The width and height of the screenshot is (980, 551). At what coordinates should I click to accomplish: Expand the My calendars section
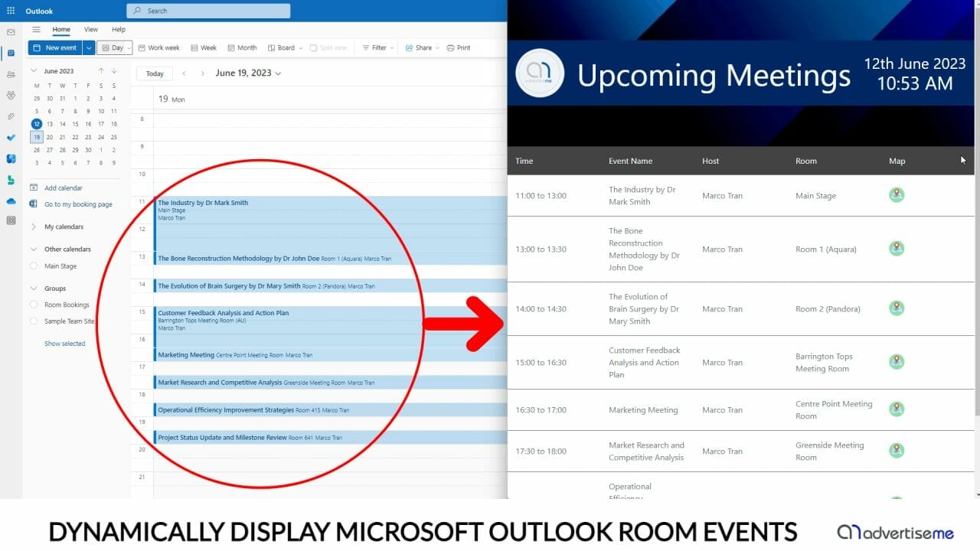(x=34, y=227)
